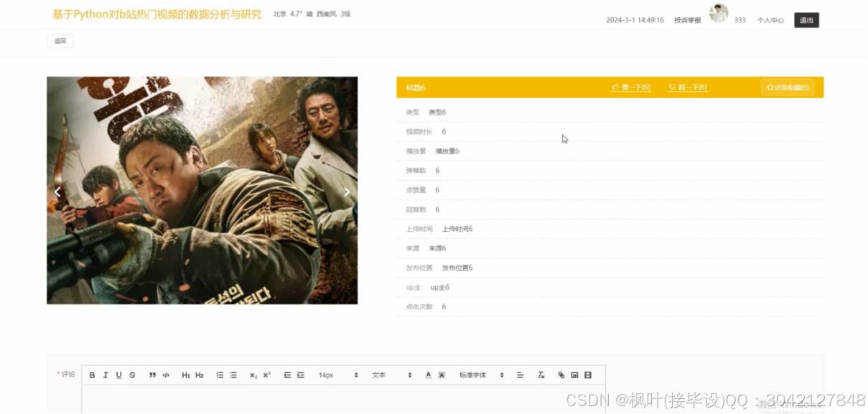868x414 pixels.
Task: Toggle bold formatting in comment editor
Action: pos(92,375)
